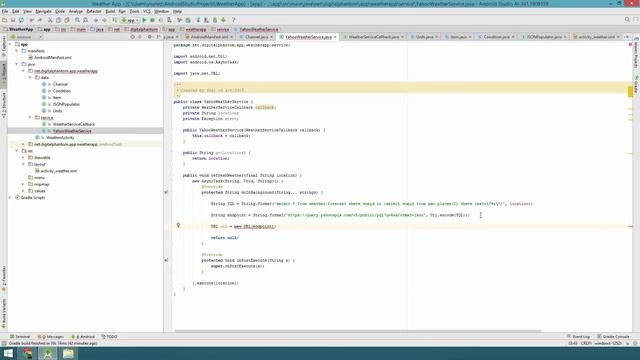Click the Open file toolbar icon
The height and width of the screenshot is (360, 640).
pos(4,20)
